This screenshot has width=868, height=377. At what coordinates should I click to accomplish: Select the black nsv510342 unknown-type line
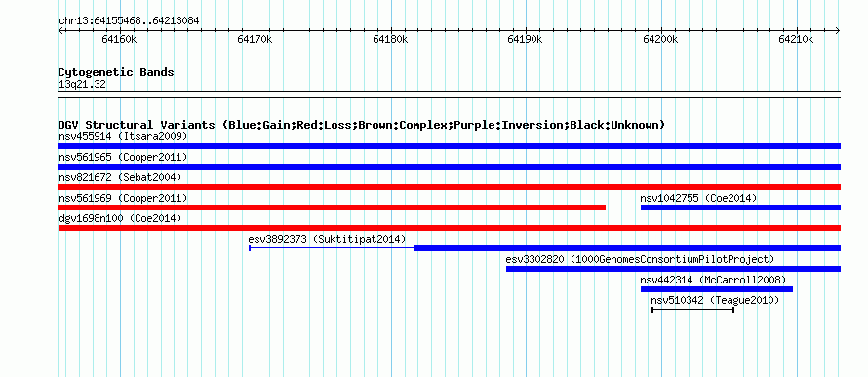[693, 310]
